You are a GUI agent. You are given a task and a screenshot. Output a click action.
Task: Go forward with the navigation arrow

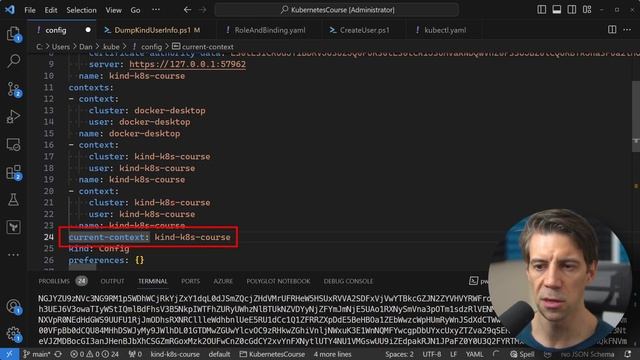point(202,9)
